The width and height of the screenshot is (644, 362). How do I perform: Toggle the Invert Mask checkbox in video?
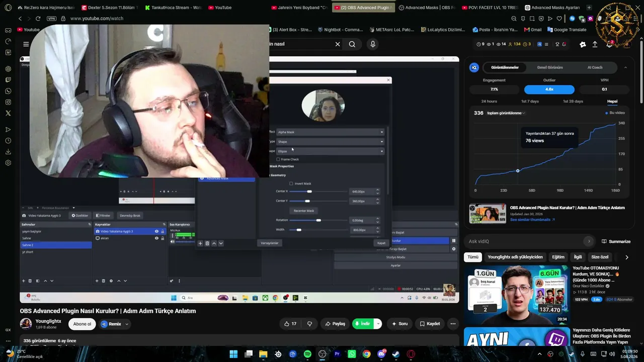tap(291, 184)
